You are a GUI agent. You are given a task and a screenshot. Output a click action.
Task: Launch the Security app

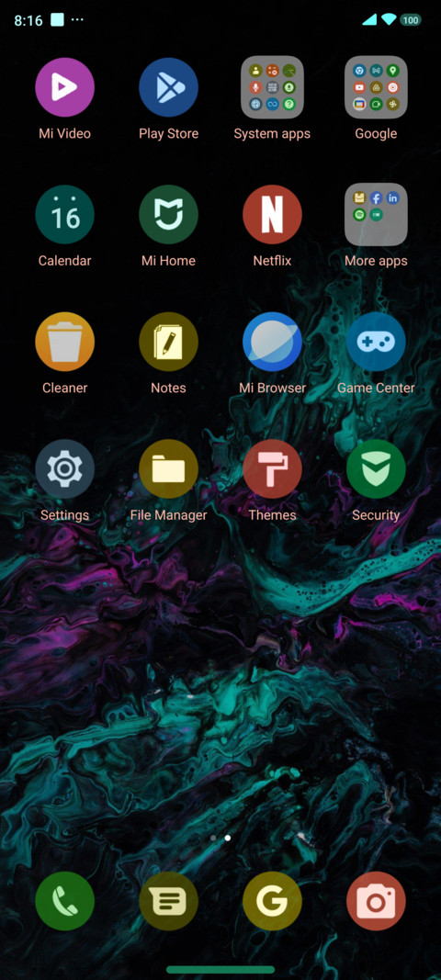376,468
